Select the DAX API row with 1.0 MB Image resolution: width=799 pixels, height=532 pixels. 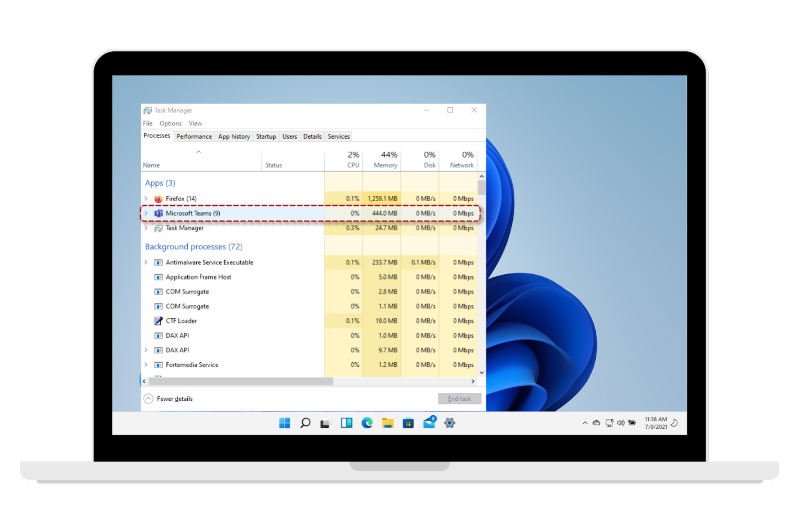click(309, 335)
